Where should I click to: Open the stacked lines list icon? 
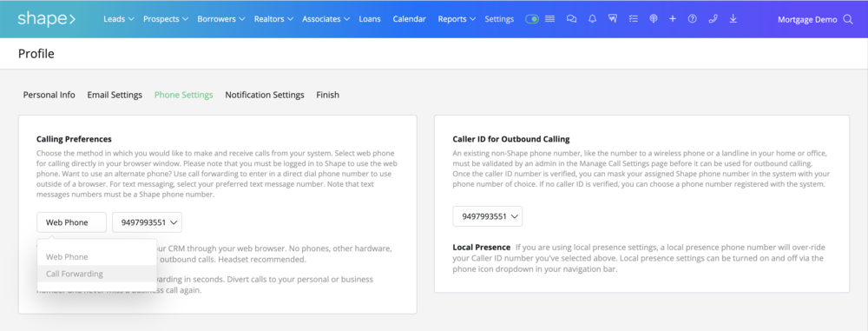(x=549, y=19)
